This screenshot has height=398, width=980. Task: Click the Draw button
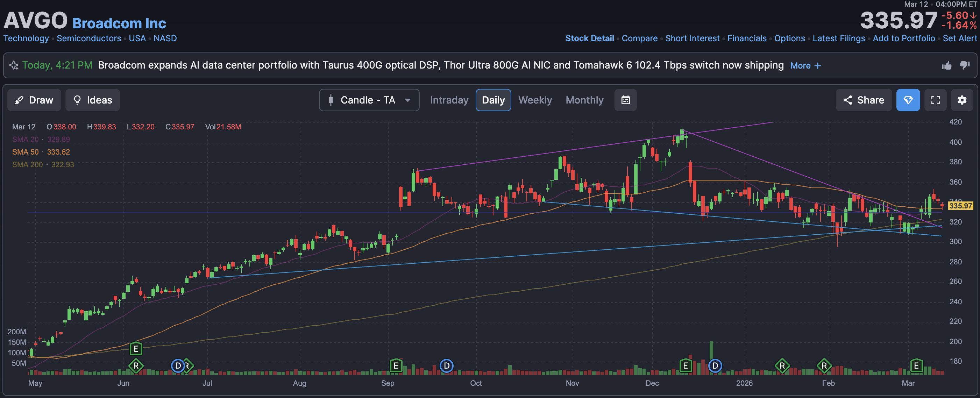34,100
